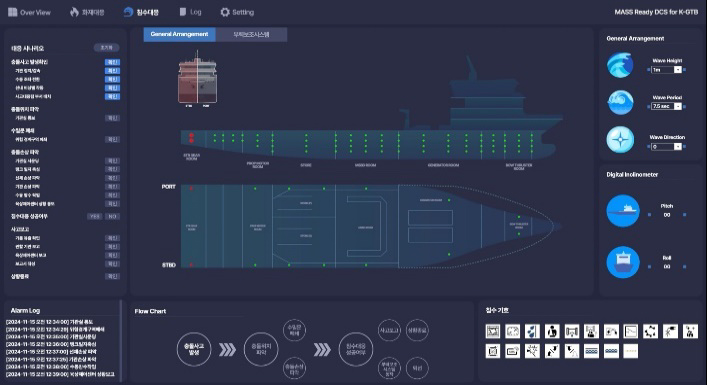Toggle 확인 for 충돌사고 발생확인 heading
This screenshot has height=385, width=707.
[112, 62]
